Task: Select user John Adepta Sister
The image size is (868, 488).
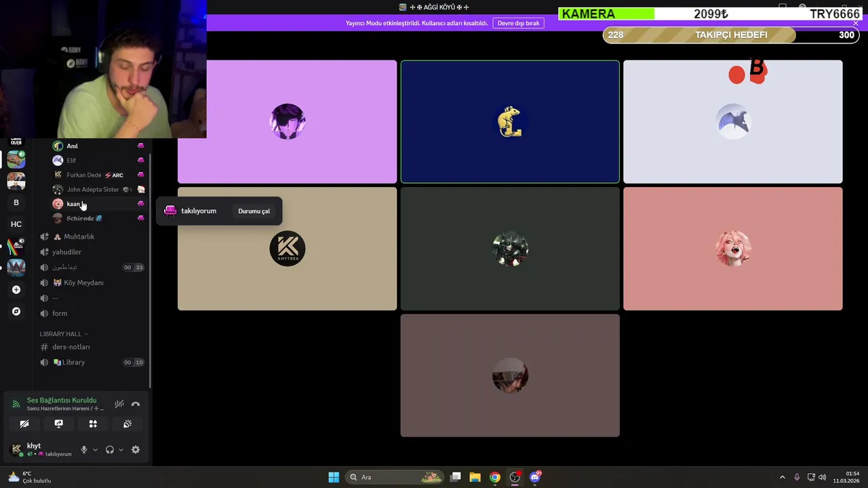Action: click(x=98, y=189)
